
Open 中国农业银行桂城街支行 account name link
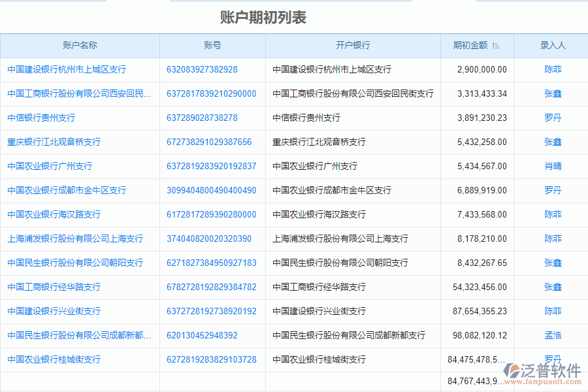(x=54, y=359)
